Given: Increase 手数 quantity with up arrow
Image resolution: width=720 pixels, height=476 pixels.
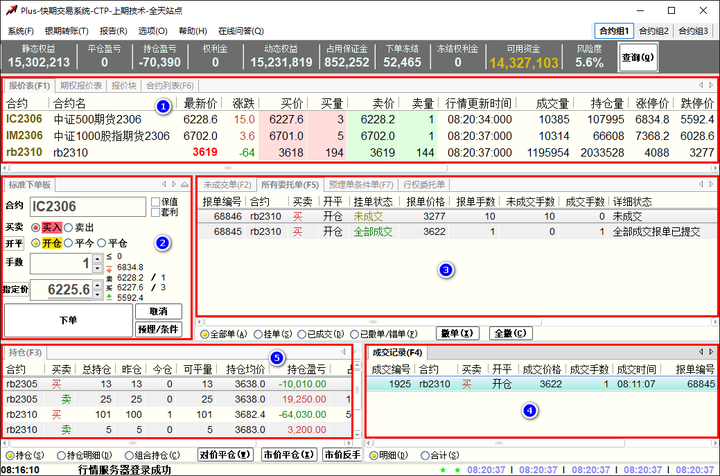Looking at the screenshot, I should click(x=97, y=258).
